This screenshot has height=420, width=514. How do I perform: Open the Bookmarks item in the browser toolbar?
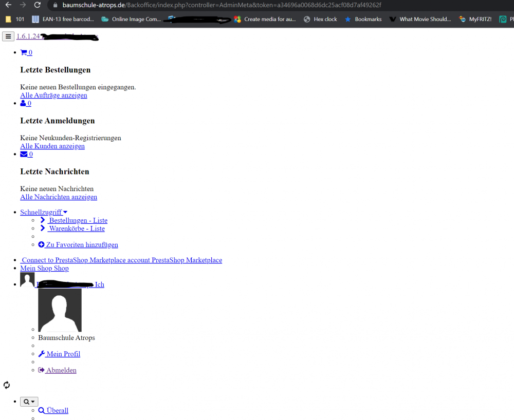(x=363, y=19)
